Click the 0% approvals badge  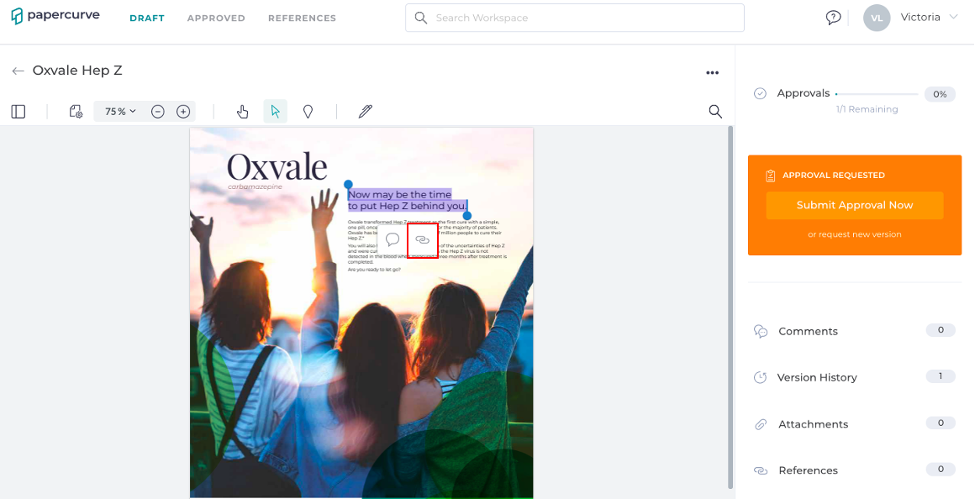[x=940, y=94]
